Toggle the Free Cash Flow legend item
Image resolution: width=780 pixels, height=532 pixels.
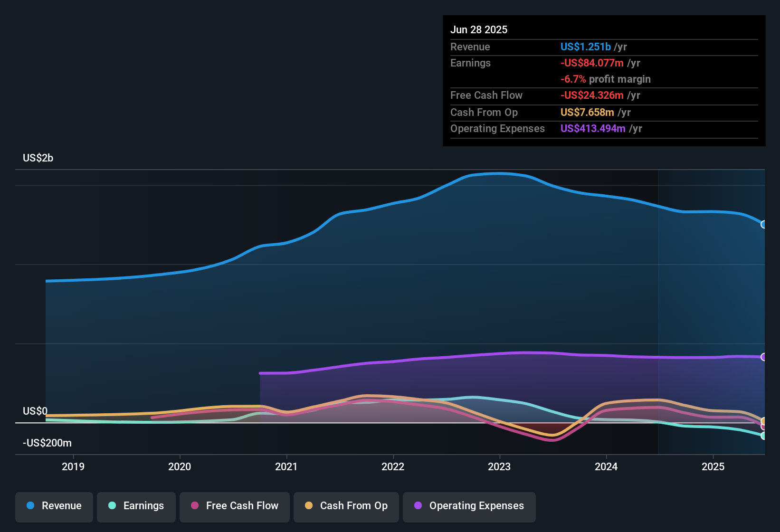coord(235,506)
